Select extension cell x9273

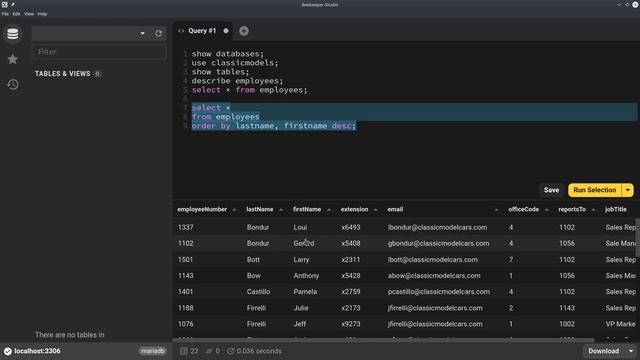click(x=351, y=324)
